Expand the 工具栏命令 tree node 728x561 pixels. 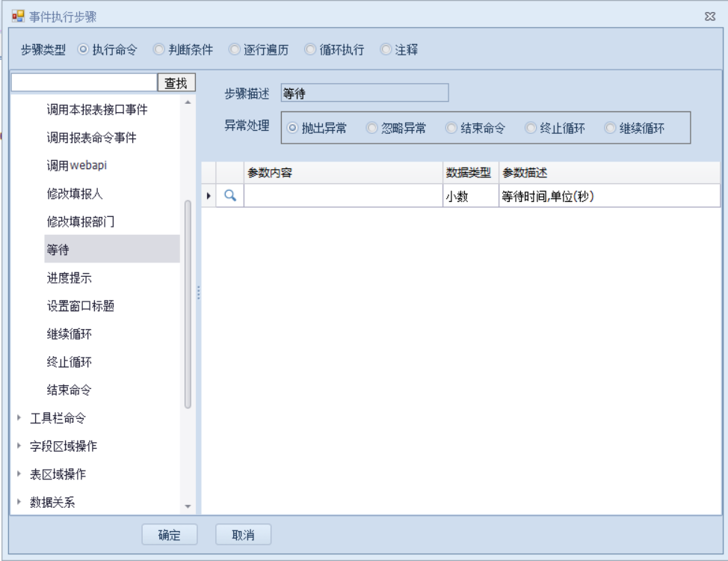(x=19, y=418)
